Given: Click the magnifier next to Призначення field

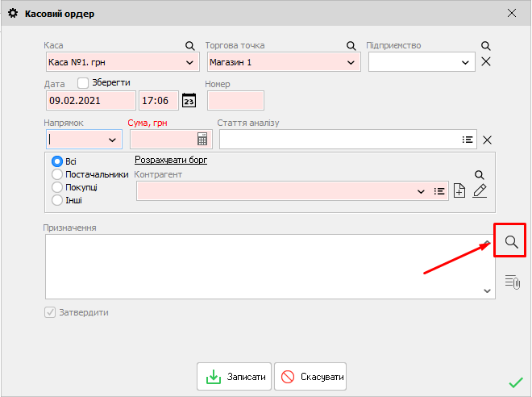Looking at the screenshot, I should [x=510, y=241].
